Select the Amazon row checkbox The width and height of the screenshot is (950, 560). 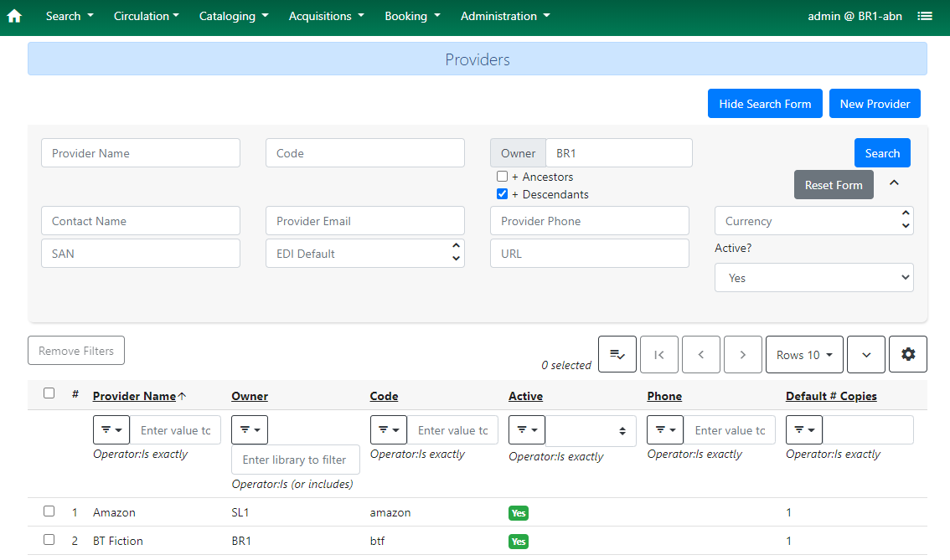point(49,511)
